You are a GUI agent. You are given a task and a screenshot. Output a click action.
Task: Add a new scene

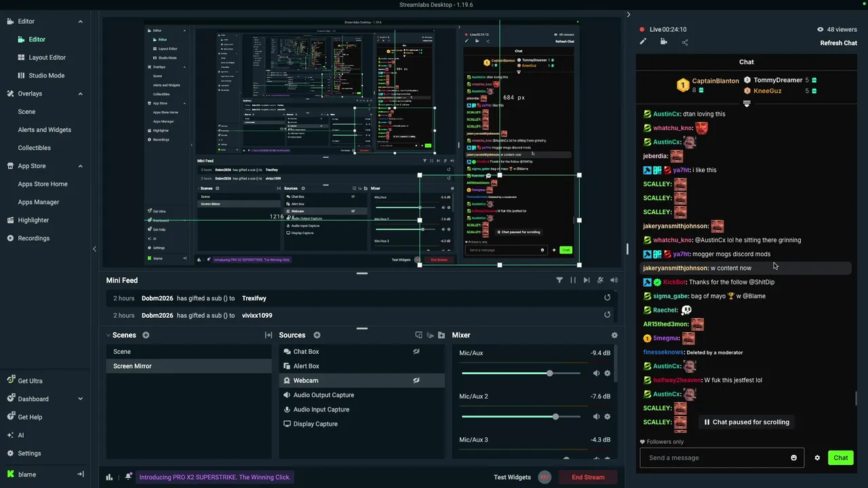146,335
